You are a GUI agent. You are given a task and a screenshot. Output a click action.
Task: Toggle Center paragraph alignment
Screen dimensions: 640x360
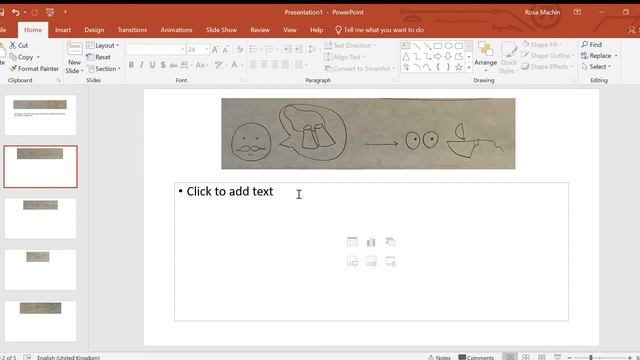coord(264,64)
